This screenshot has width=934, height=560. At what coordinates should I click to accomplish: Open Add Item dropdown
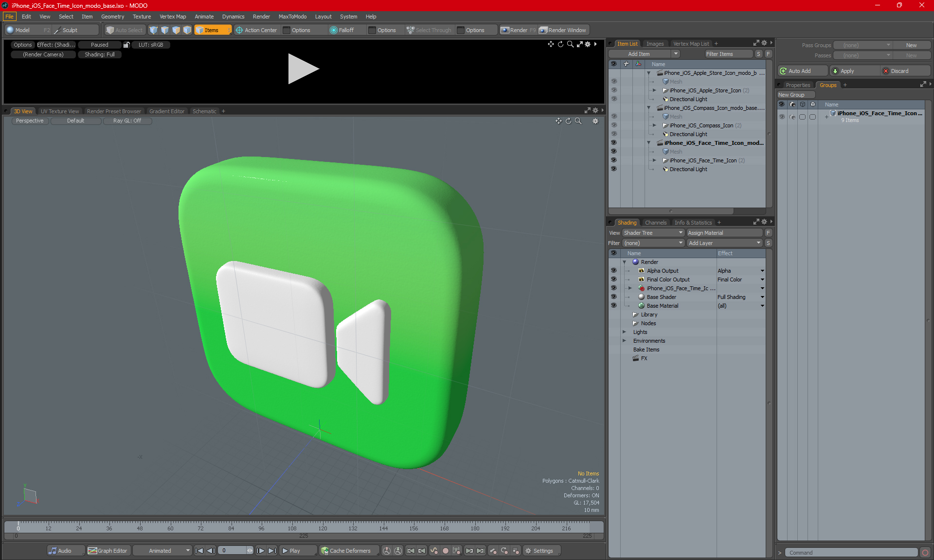676,54
